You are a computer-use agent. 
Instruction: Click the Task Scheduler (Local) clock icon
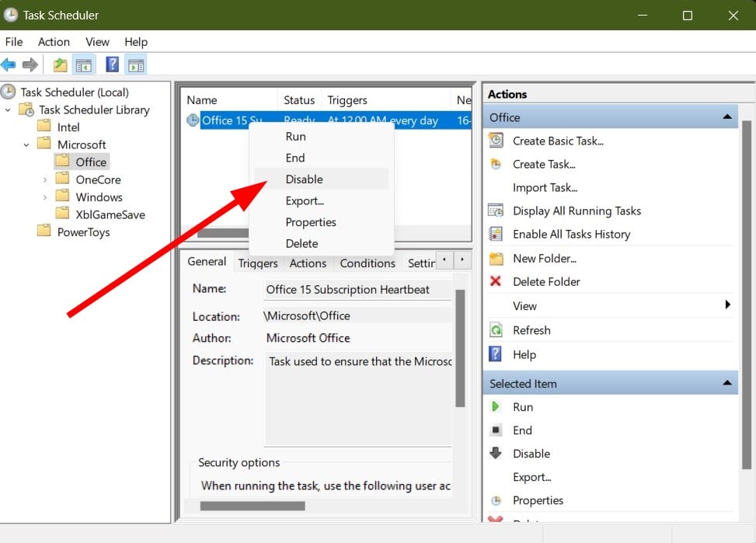8,92
